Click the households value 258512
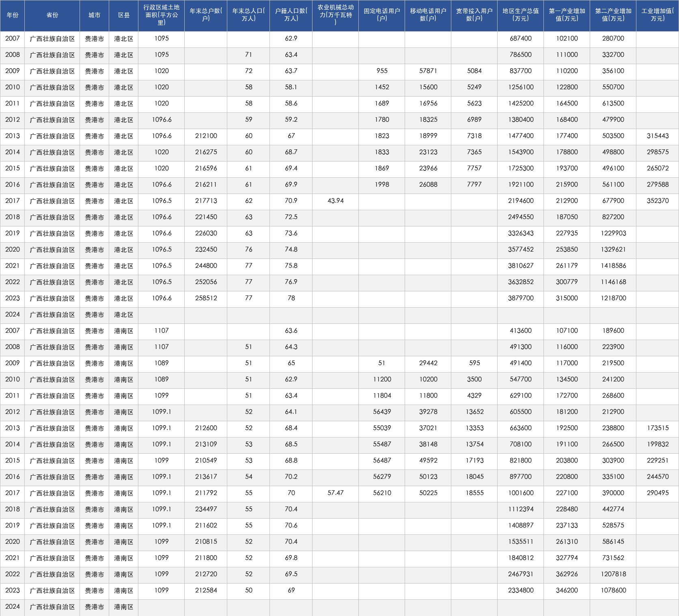Screen dimensions: 679x616 (206, 298)
